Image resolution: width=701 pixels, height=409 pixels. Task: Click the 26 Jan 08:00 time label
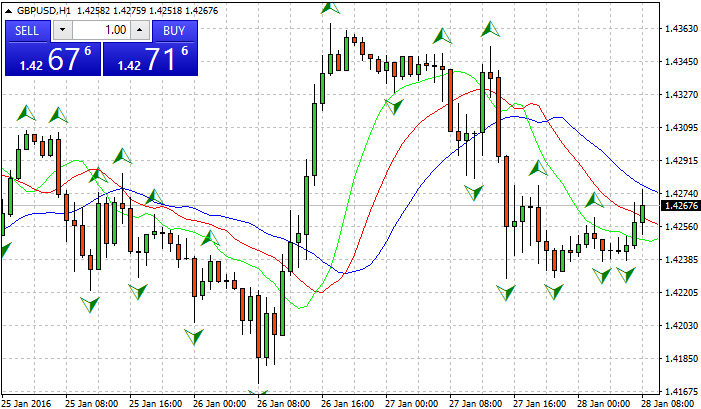(x=284, y=404)
